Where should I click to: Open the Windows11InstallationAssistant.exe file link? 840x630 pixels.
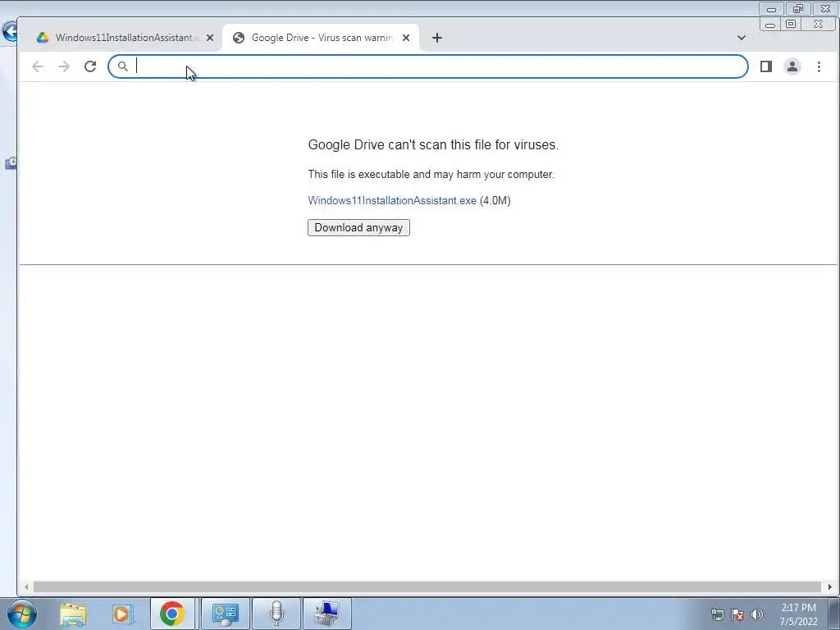(392, 200)
